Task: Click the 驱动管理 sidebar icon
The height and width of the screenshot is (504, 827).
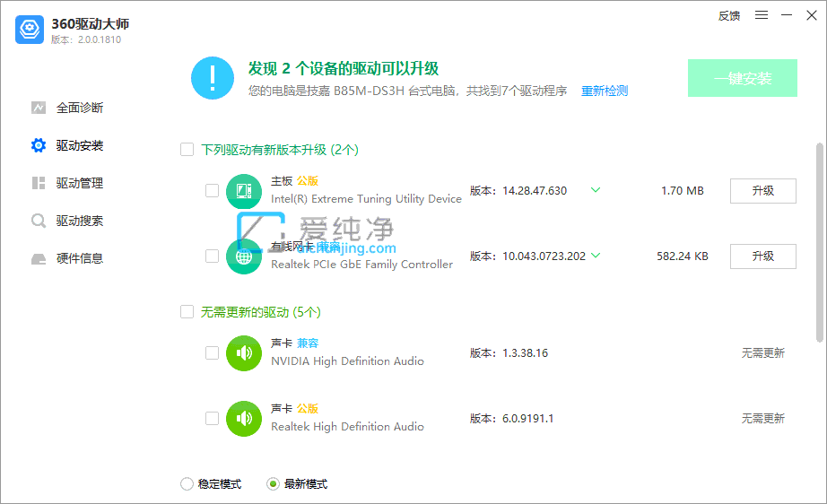Action: (39, 183)
